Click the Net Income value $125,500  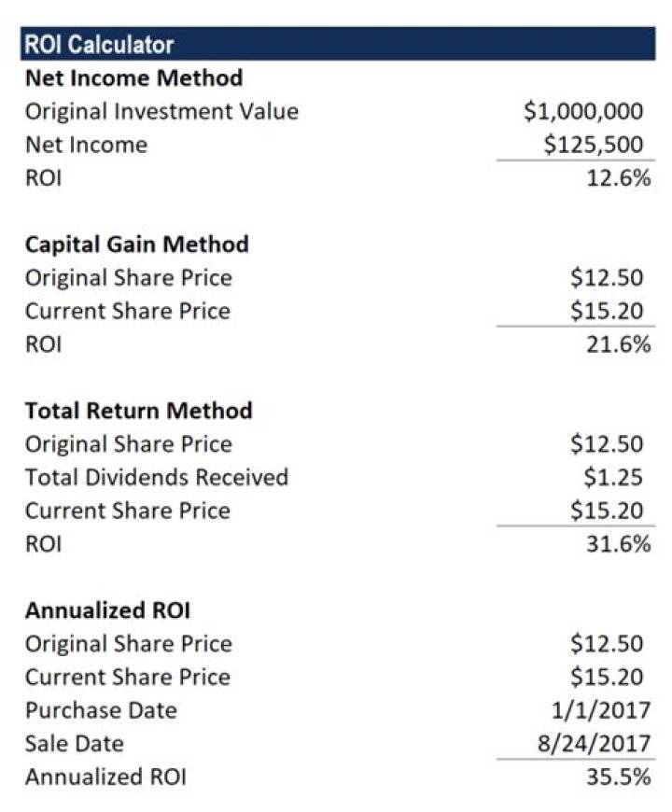click(x=594, y=145)
